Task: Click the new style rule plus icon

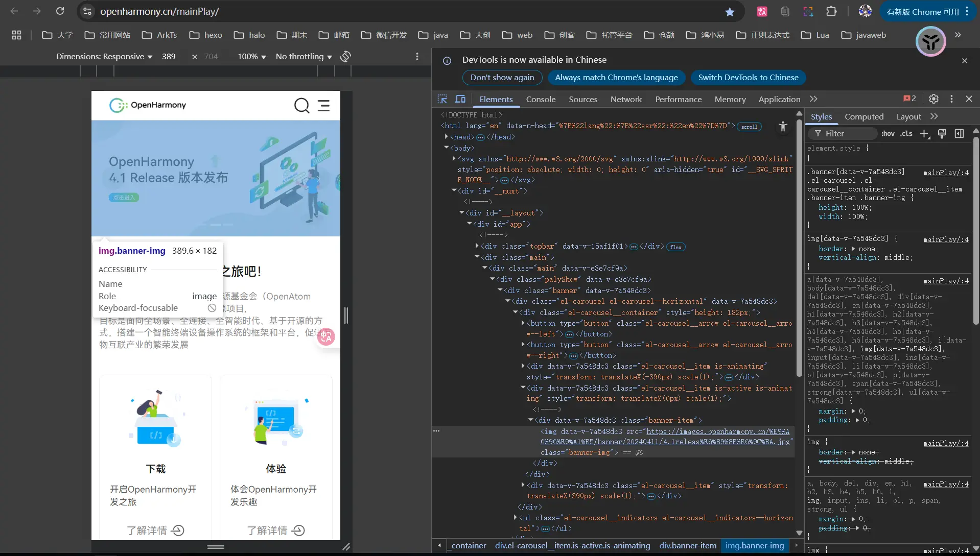Action: coord(924,134)
